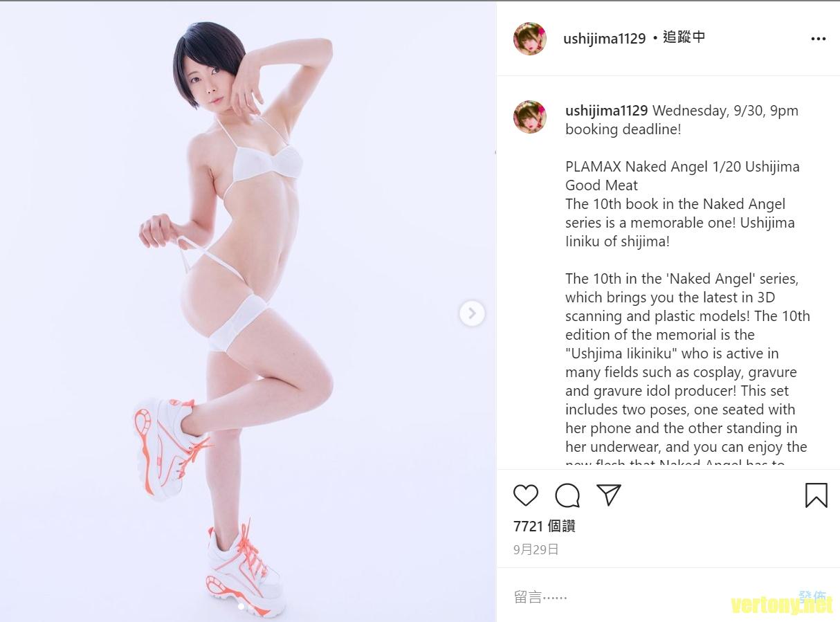Select the active carousel dot indicator
The image size is (840, 622).
pyautogui.click(x=241, y=607)
